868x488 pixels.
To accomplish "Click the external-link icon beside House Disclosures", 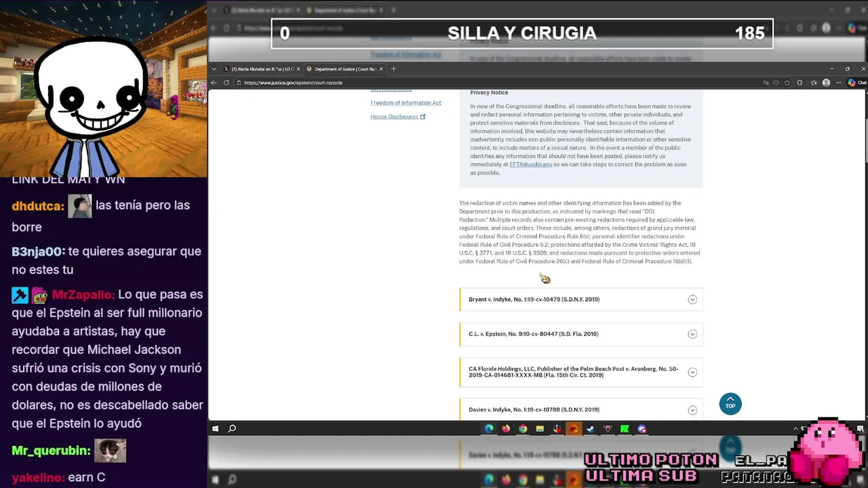I will [422, 117].
